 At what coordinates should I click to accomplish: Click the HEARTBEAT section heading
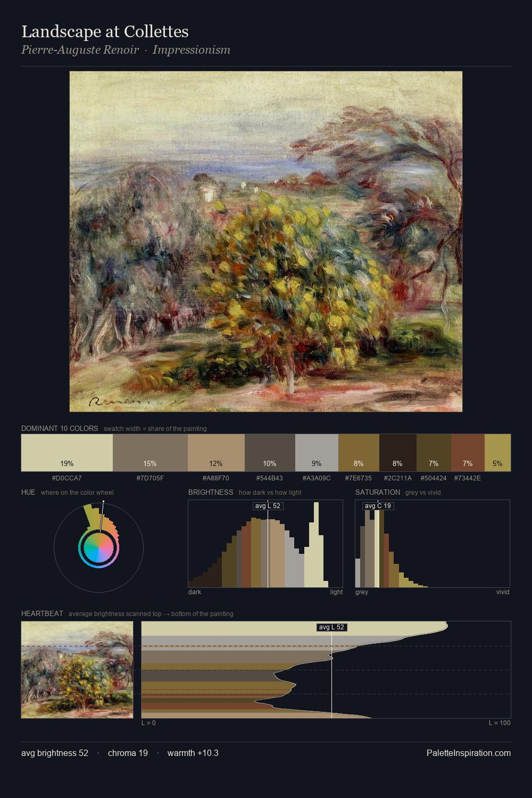pyautogui.click(x=42, y=613)
